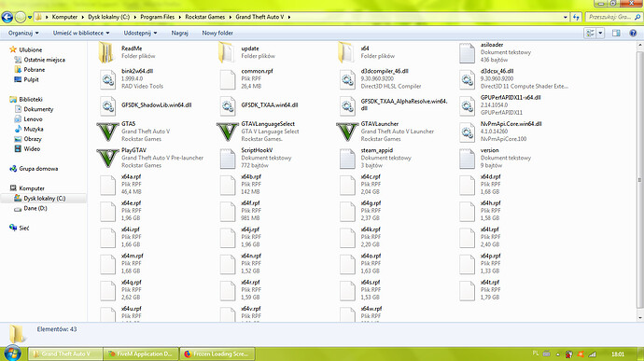Click the Windows Start orb

tap(13, 354)
